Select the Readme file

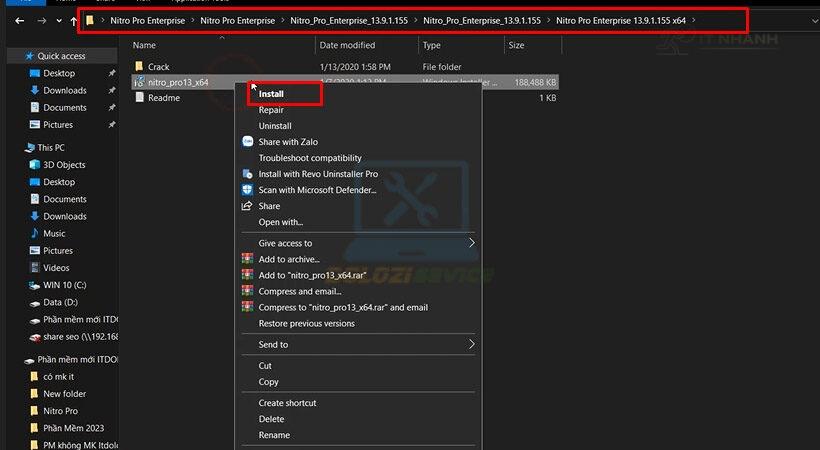click(x=163, y=98)
